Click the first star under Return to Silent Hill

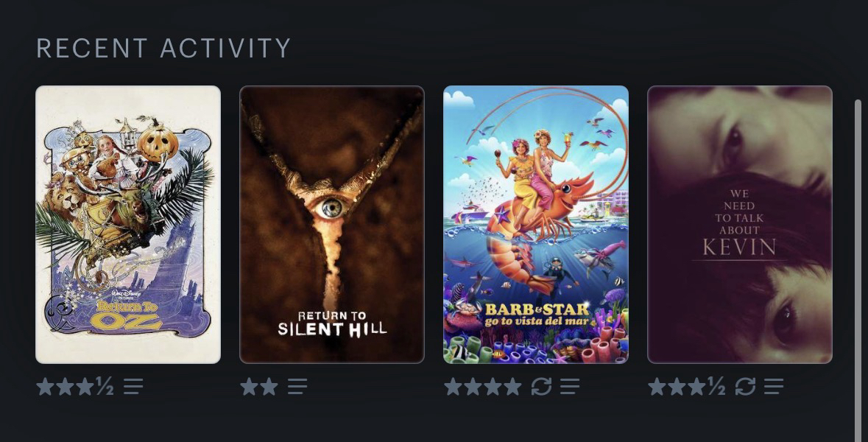249,387
